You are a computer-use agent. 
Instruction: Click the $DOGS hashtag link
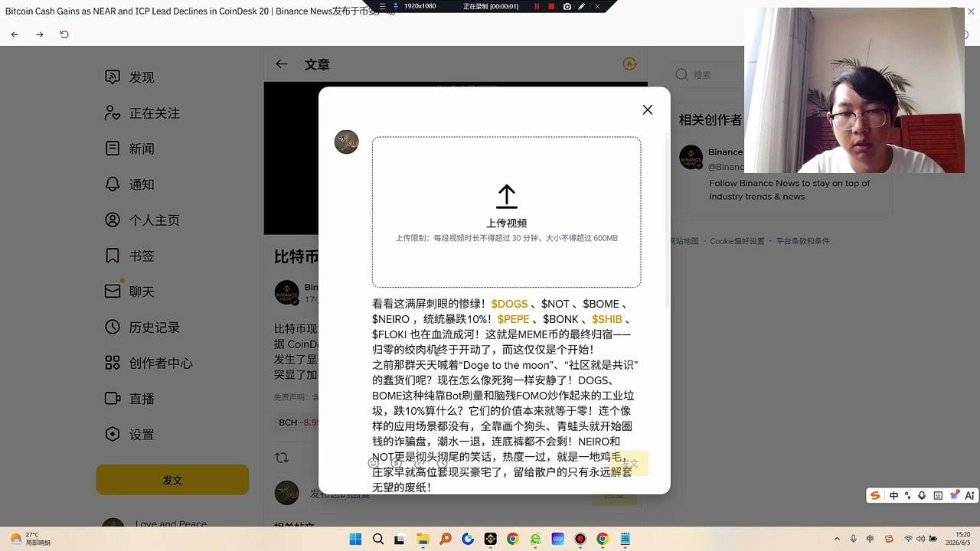(509, 304)
